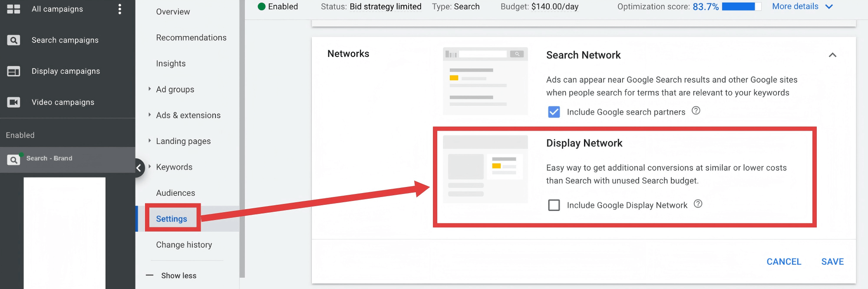Expand the Ad groups submenu
868x289 pixels.
pos(149,89)
